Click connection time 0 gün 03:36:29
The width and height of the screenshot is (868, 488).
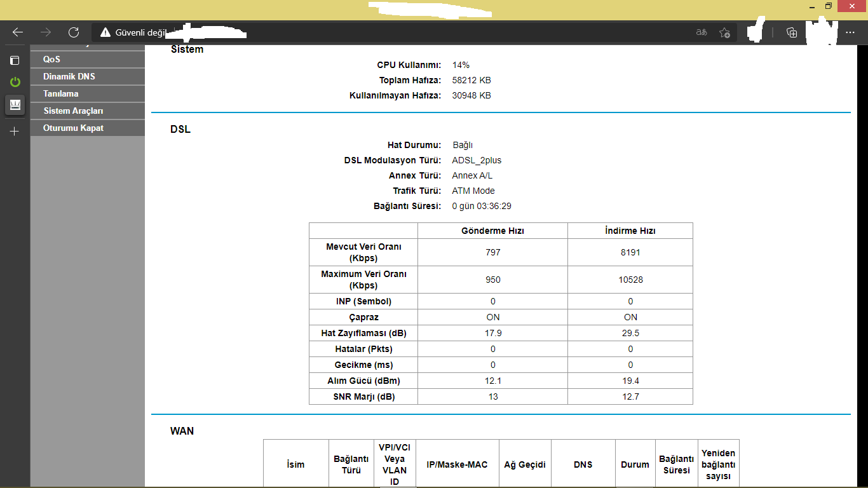482,206
